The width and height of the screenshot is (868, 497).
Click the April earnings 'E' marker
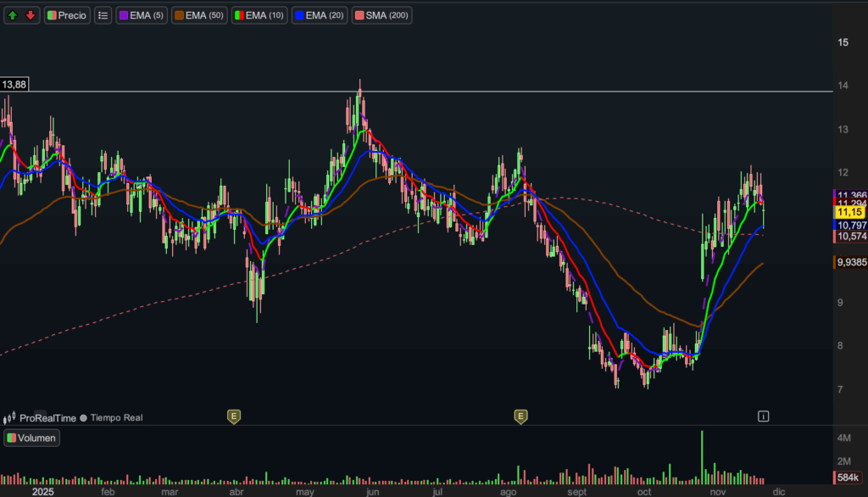click(x=233, y=416)
